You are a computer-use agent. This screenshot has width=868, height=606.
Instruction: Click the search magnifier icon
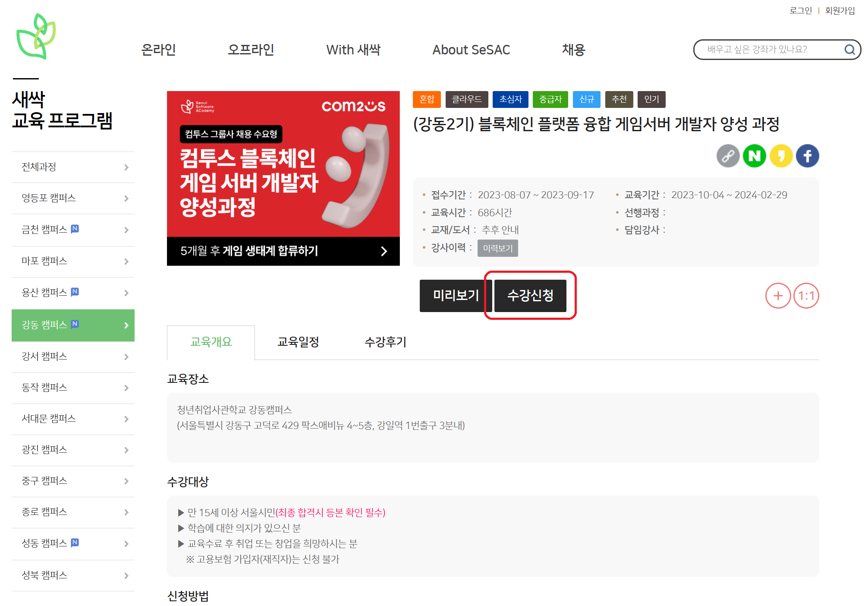point(849,50)
